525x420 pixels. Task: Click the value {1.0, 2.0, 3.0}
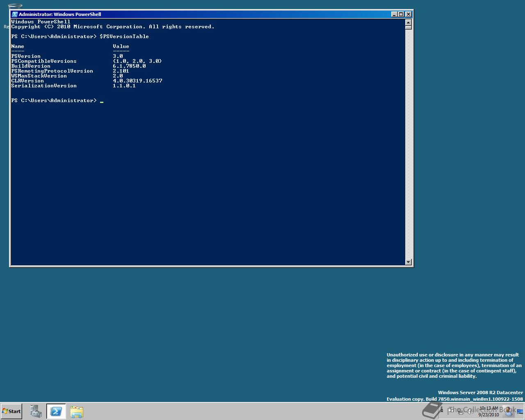tap(137, 61)
